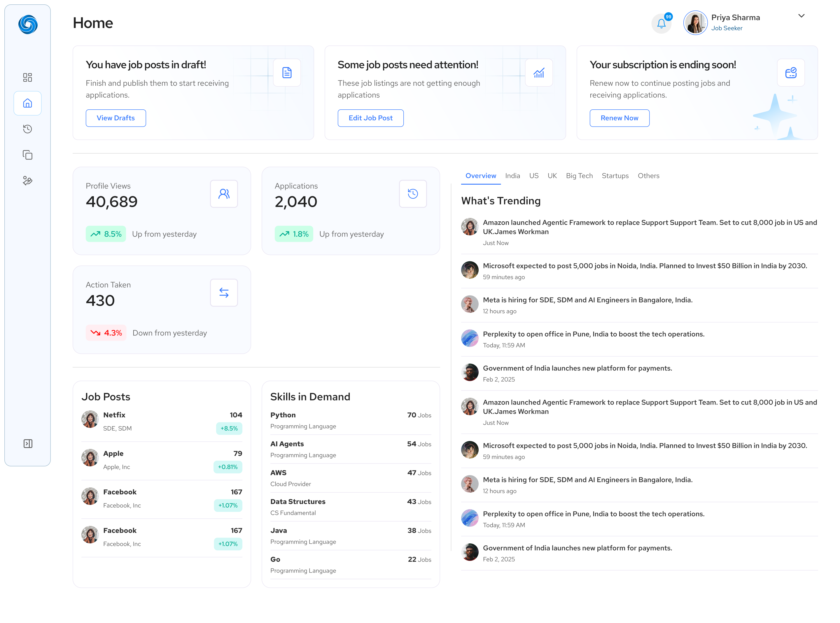This screenshot has height=623, width=840.
Task: Click the green 8.5% growth badge on Profile Views
Action: pos(106,234)
